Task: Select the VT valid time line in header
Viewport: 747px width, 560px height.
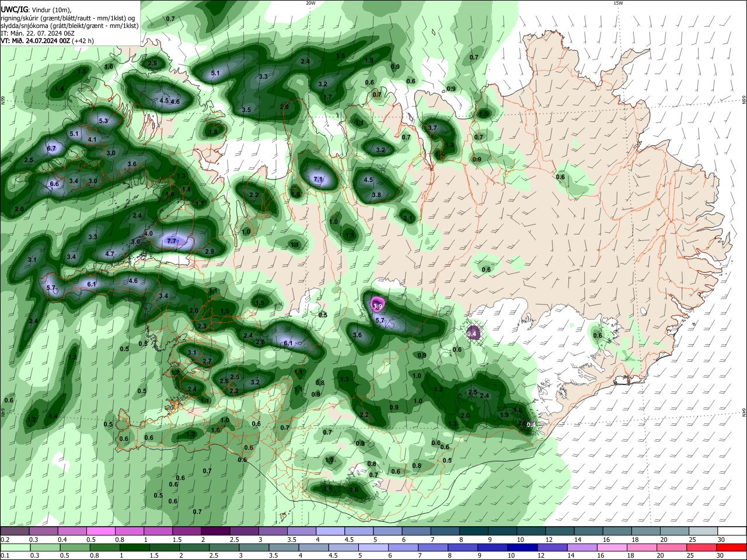Action: pos(47,41)
